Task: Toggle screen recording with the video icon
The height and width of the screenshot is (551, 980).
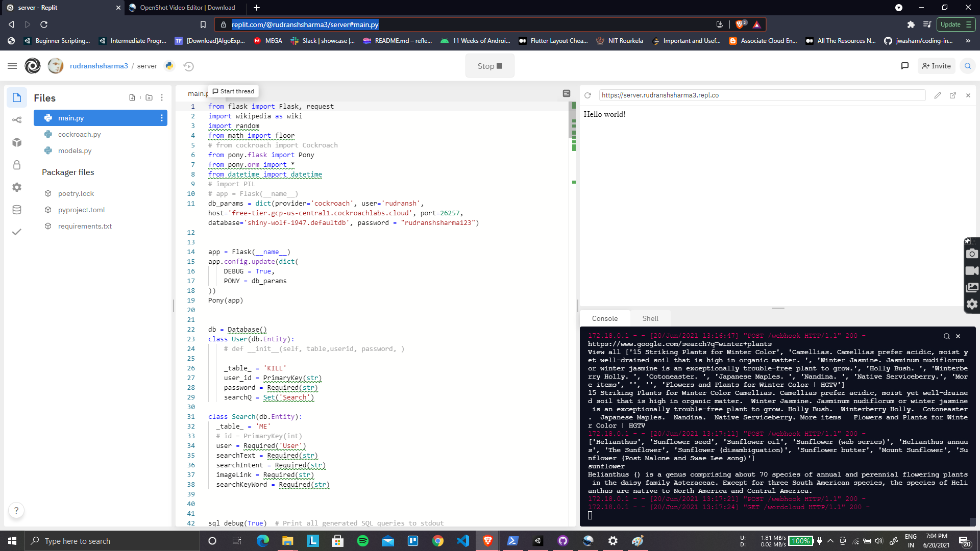Action: point(972,270)
